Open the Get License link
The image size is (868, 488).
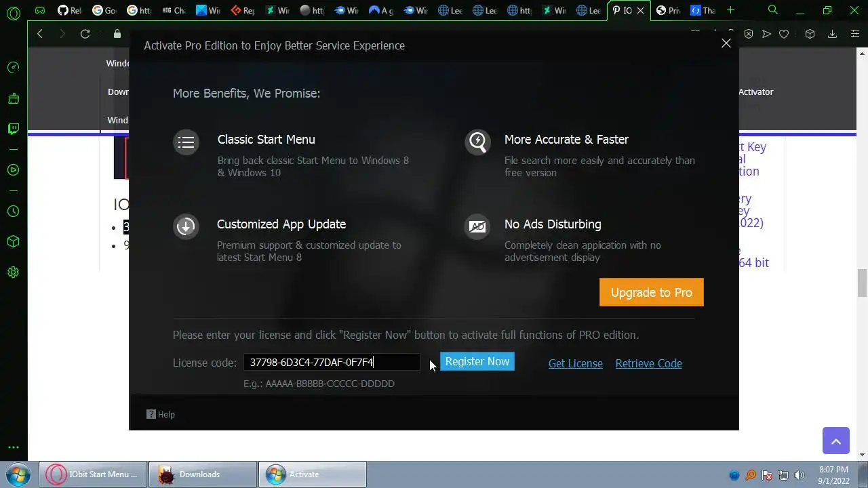pos(576,363)
